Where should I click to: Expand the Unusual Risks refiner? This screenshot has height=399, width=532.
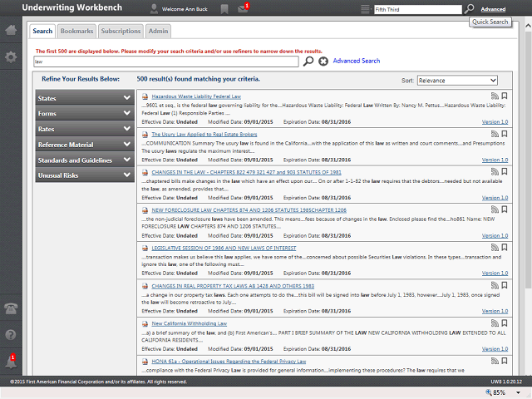tap(85, 175)
